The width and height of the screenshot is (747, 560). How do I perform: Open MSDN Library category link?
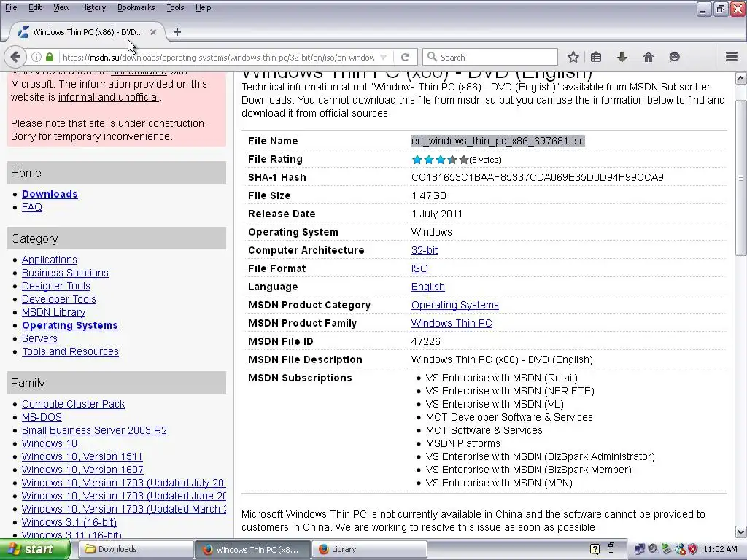click(x=54, y=312)
